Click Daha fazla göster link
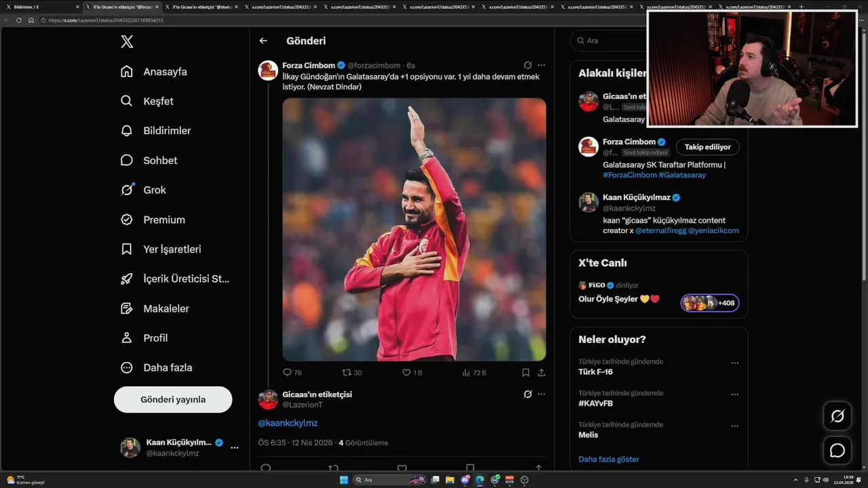 [608, 460]
